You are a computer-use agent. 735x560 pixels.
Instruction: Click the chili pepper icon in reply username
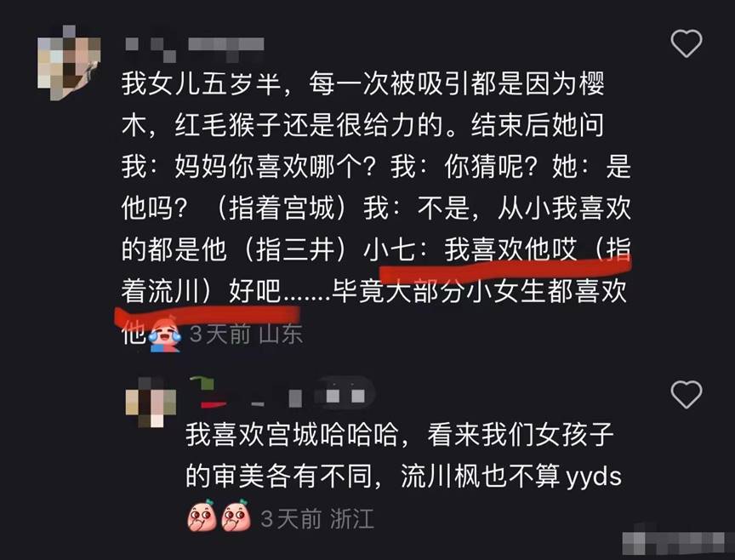tap(208, 393)
